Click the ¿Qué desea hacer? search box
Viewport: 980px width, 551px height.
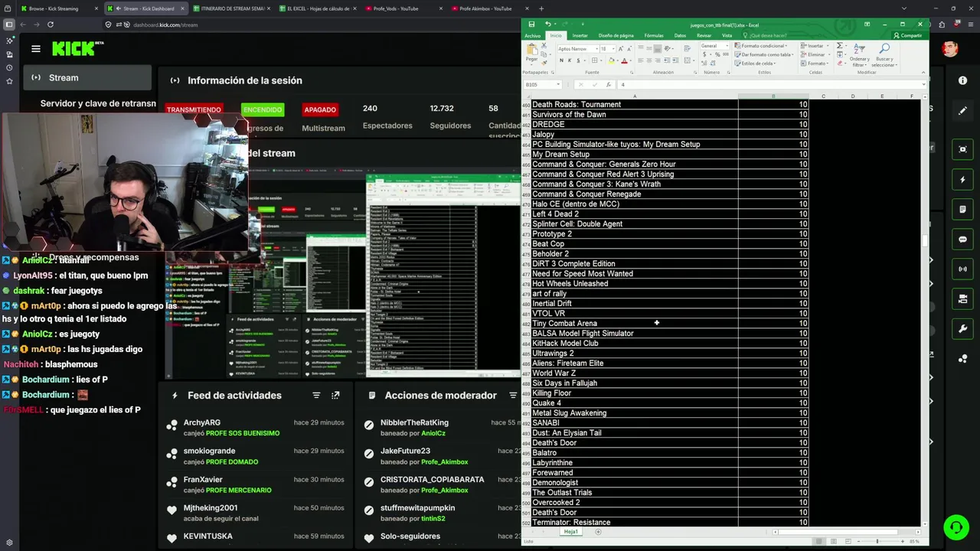(767, 36)
